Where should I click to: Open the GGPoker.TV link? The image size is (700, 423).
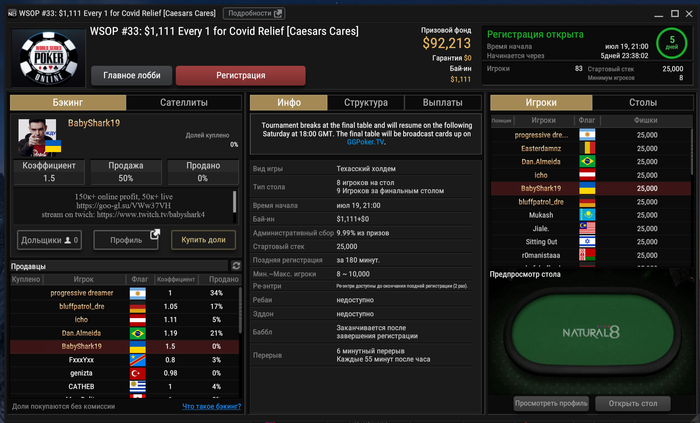click(366, 142)
